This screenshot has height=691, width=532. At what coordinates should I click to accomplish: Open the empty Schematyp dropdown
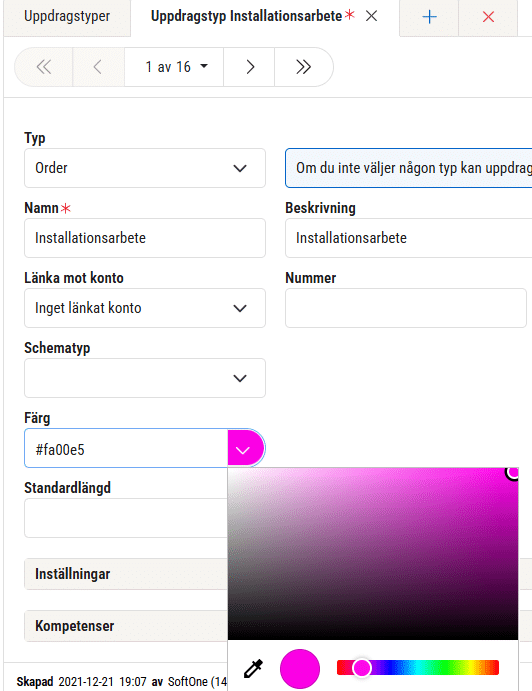click(x=145, y=378)
